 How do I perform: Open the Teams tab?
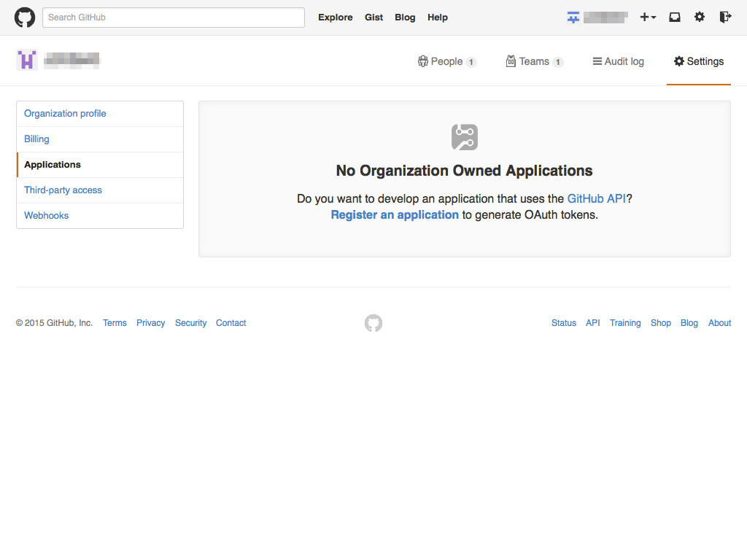tap(534, 62)
